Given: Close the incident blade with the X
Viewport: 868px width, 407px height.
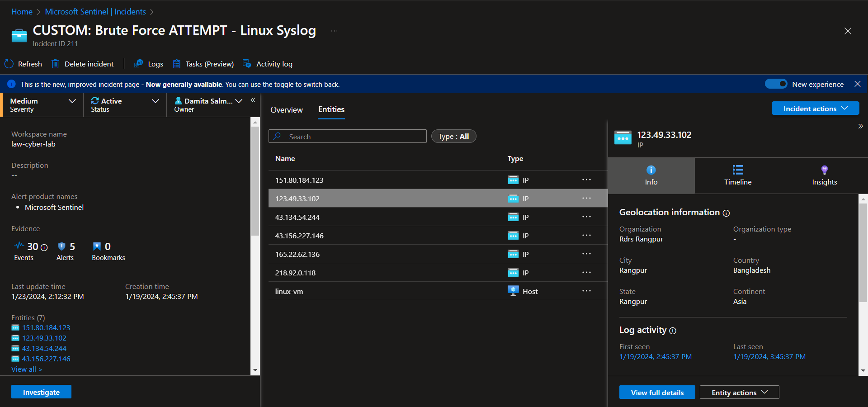Looking at the screenshot, I should pos(848,31).
